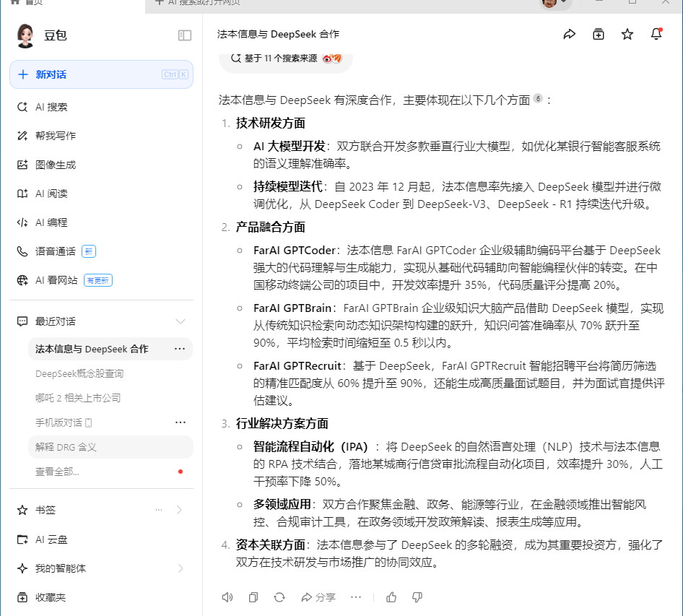Viewport: 683px width, 616px height.
Task: Open AI 云盘 cloud drive
Action: pos(51,539)
